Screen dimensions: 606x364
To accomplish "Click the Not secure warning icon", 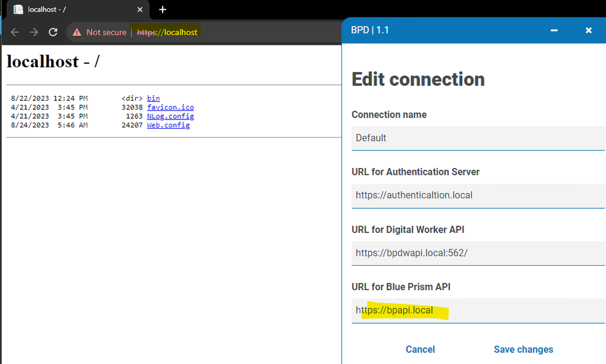I will (x=77, y=32).
